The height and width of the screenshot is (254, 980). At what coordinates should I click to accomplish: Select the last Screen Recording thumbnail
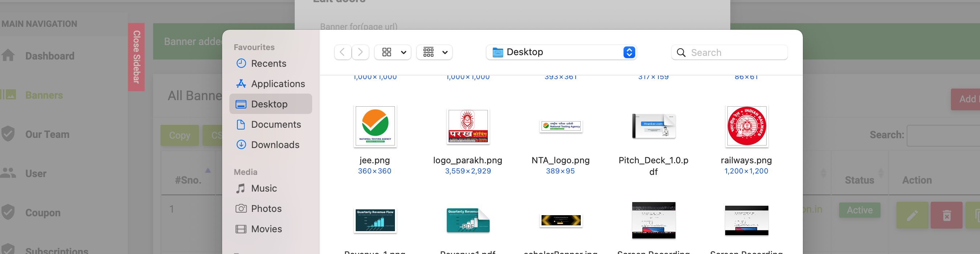click(x=746, y=220)
